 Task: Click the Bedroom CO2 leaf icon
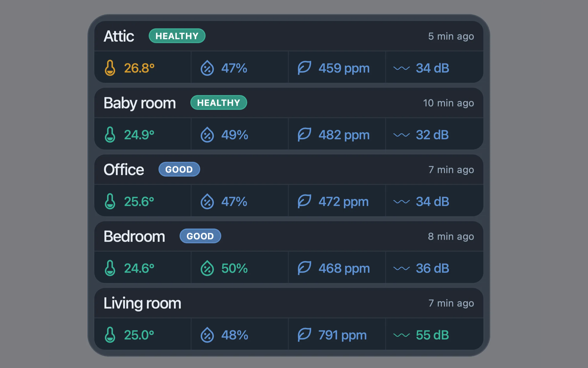pos(304,268)
